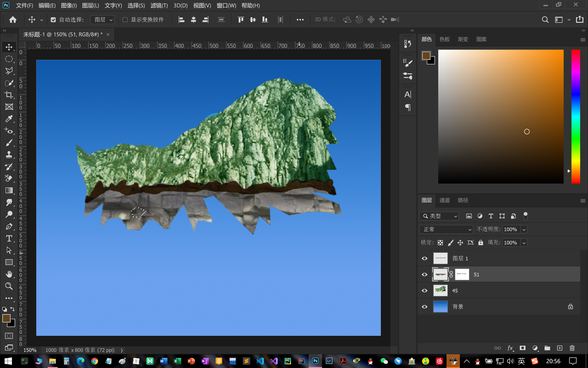Image resolution: width=588 pixels, height=368 pixels.
Task: Click the foreground color swatch in Color panel
Action: [x=426, y=55]
